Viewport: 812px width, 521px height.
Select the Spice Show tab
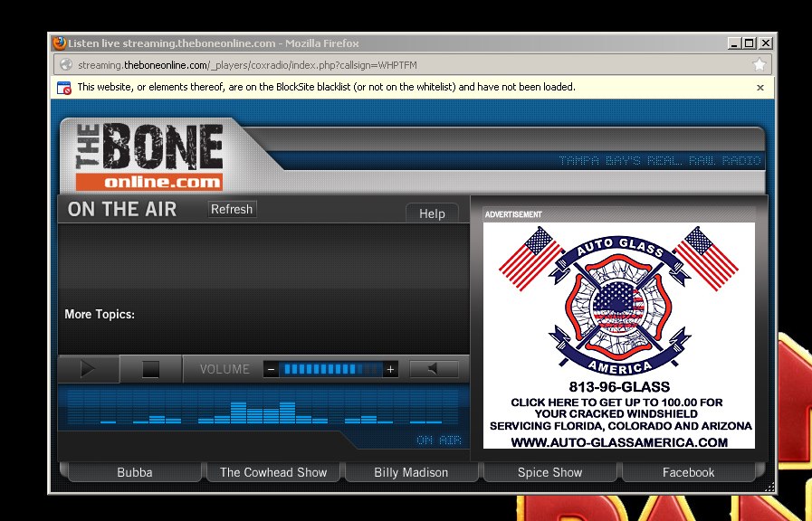(550, 472)
